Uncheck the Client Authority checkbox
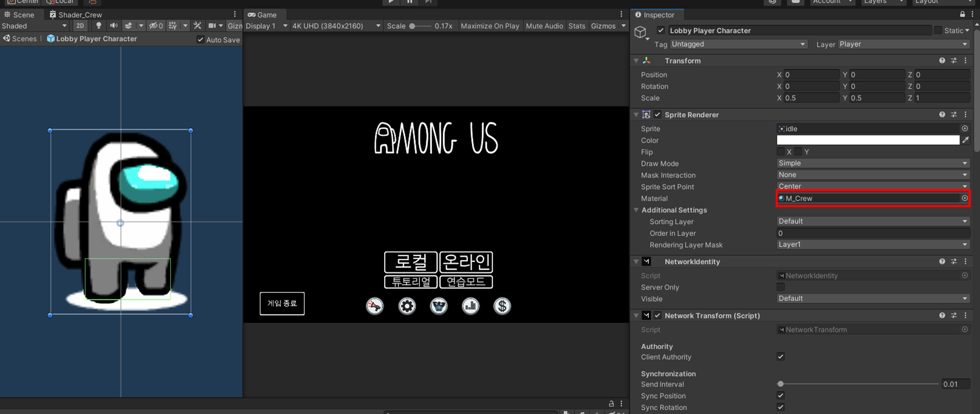 pos(781,357)
